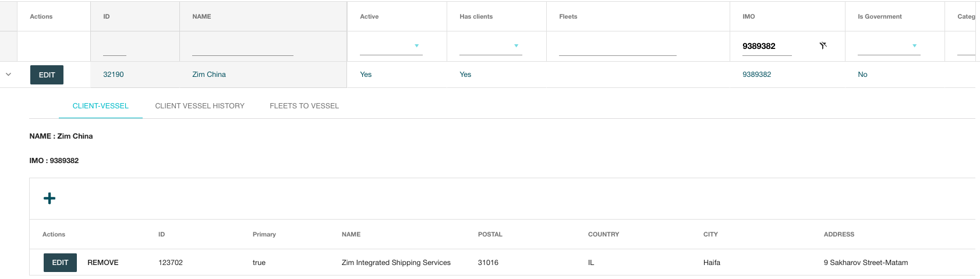Click the IMO column header
This screenshot has height=279, width=980.
[749, 16]
